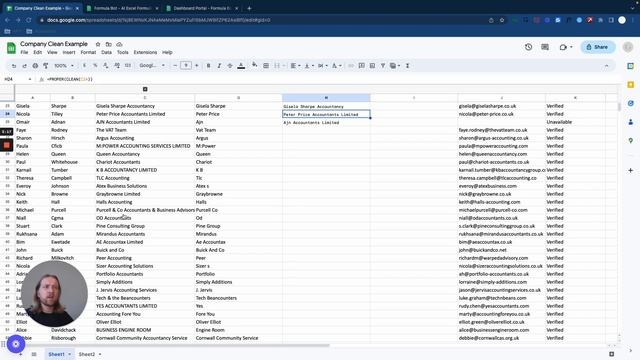The image size is (640, 360).
Task: Open the cell borders options
Action: [x=266, y=66]
